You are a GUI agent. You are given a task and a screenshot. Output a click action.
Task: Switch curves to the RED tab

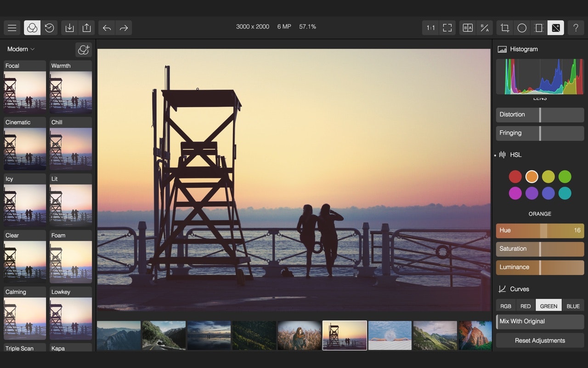(526, 306)
